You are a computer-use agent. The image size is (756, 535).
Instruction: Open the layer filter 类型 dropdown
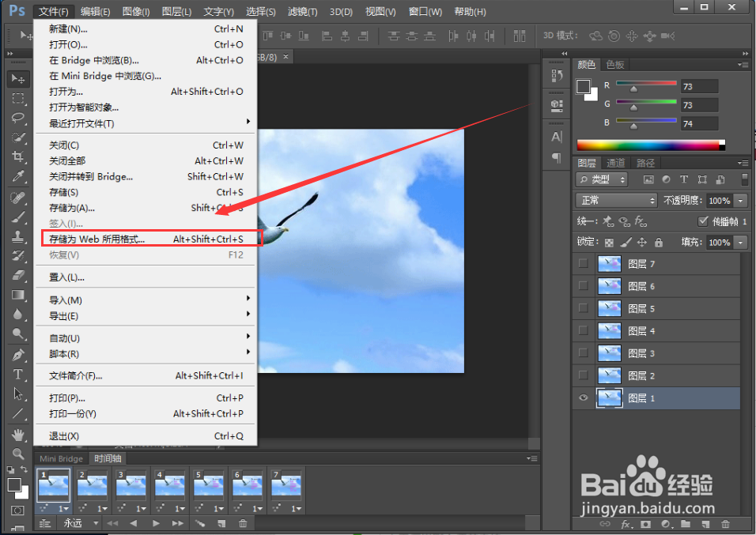[x=602, y=179]
